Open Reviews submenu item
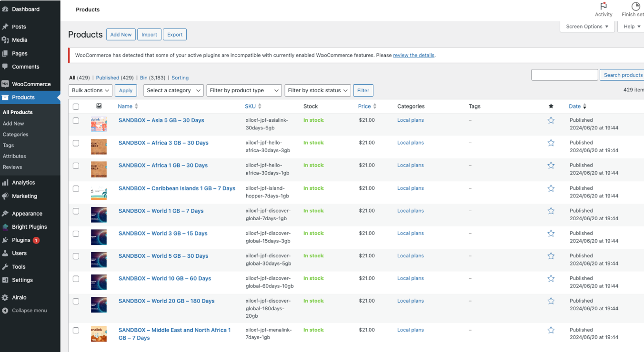644x352 pixels. (12, 167)
